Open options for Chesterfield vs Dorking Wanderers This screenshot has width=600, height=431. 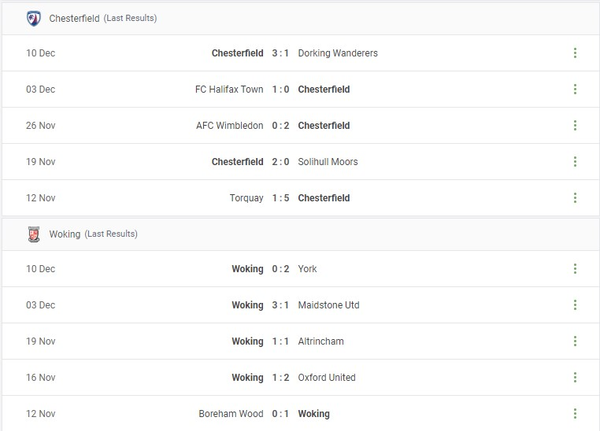click(575, 53)
